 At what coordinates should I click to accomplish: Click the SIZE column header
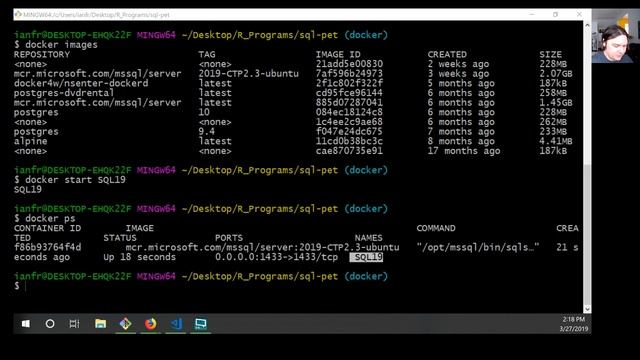[x=550, y=55]
